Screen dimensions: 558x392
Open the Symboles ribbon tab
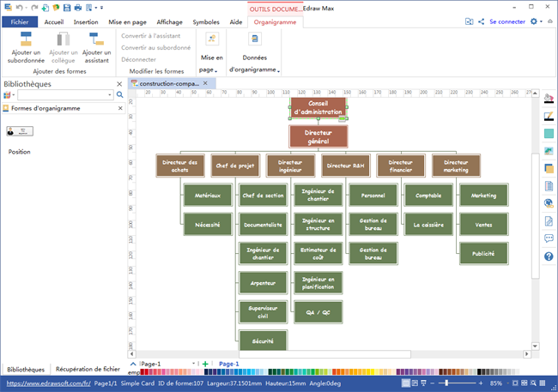click(x=205, y=21)
